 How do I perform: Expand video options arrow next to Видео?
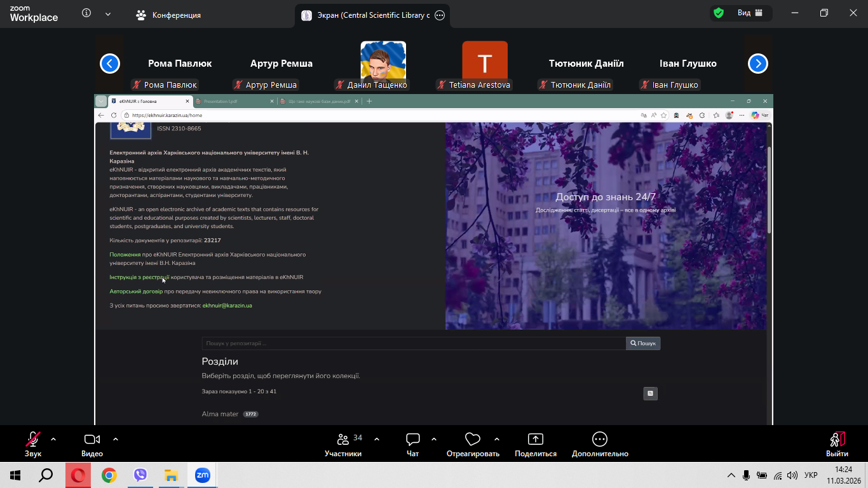116,439
